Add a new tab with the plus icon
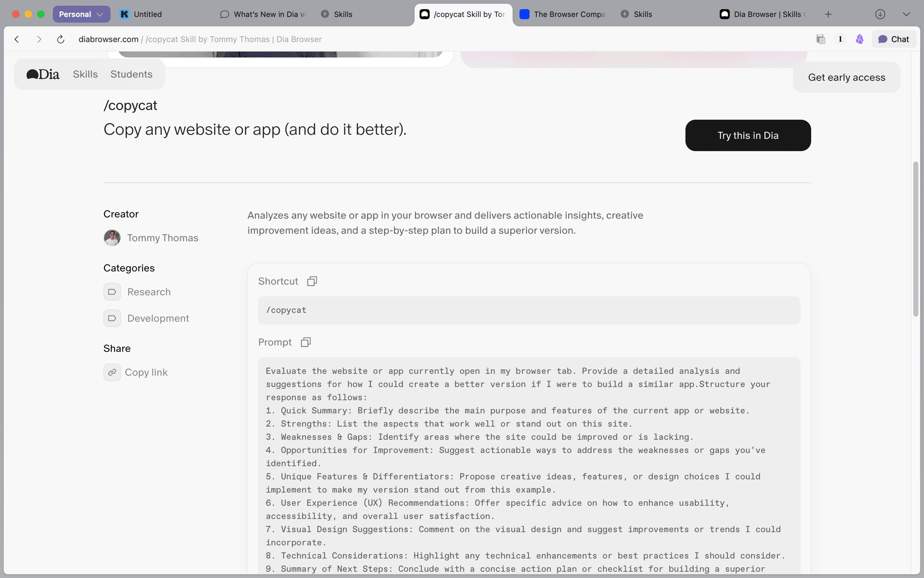 (x=828, y=14)
